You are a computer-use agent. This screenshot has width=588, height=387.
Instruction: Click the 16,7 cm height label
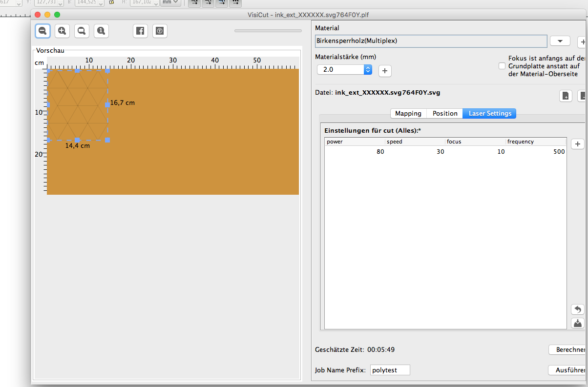click(122, 103)
